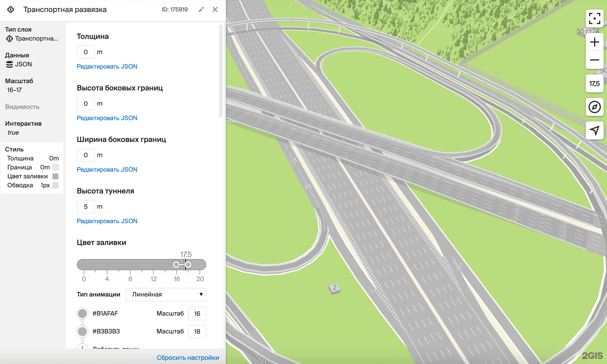Click the #B1AFAF color swatch
607x364 pixels.
(x=82, y=314)
